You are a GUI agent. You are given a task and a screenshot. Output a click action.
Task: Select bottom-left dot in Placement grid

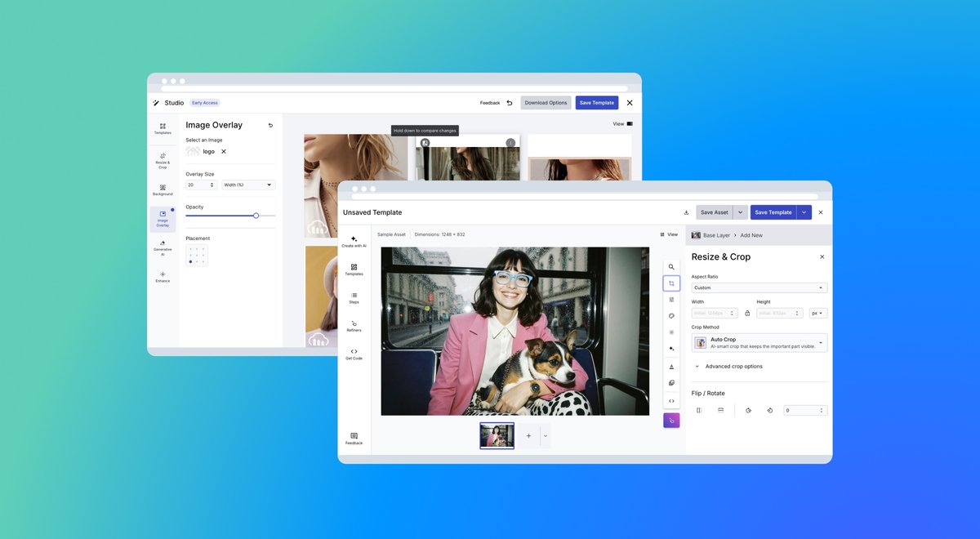(190, 262)
